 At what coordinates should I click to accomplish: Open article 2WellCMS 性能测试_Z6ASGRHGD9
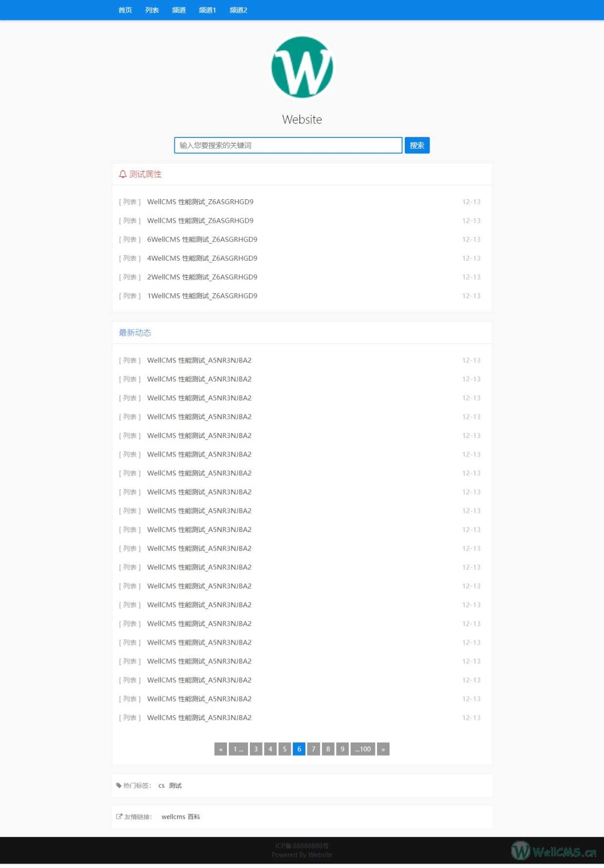tap(202, 277)
